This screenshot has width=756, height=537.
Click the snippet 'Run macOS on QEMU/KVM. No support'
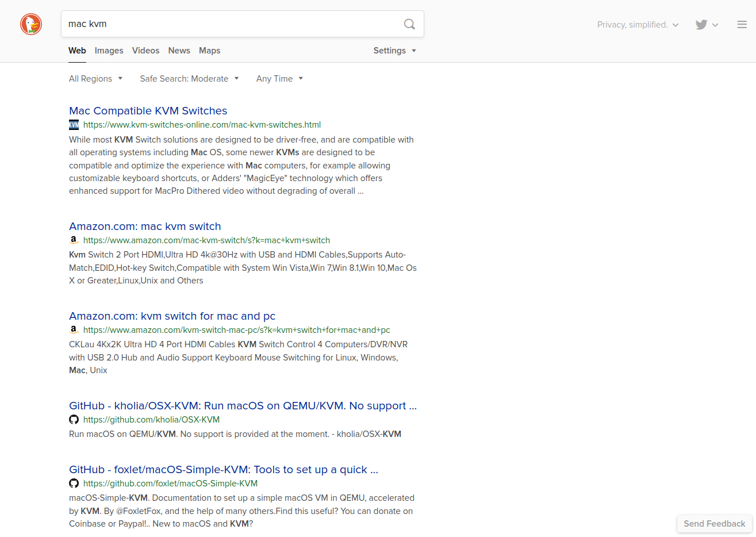point(235,434)
